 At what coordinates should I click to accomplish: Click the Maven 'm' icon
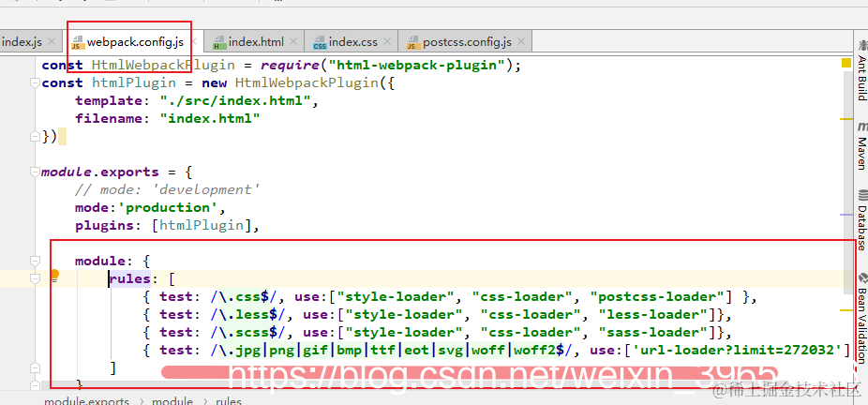tap(862, 127)
